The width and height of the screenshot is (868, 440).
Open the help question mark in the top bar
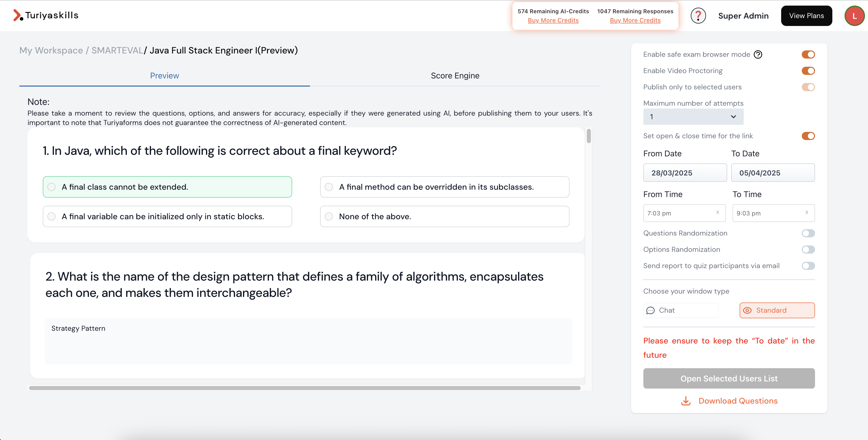[698, 16]
